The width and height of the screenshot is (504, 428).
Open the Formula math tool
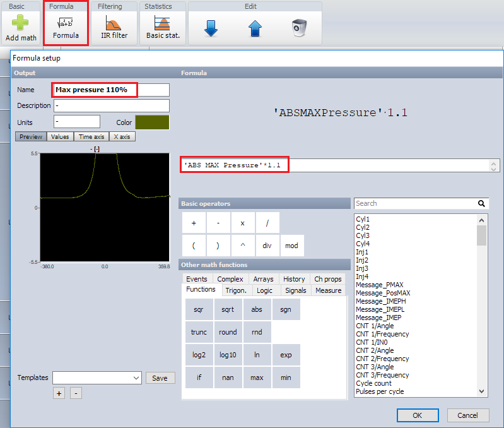click(66, 28)
